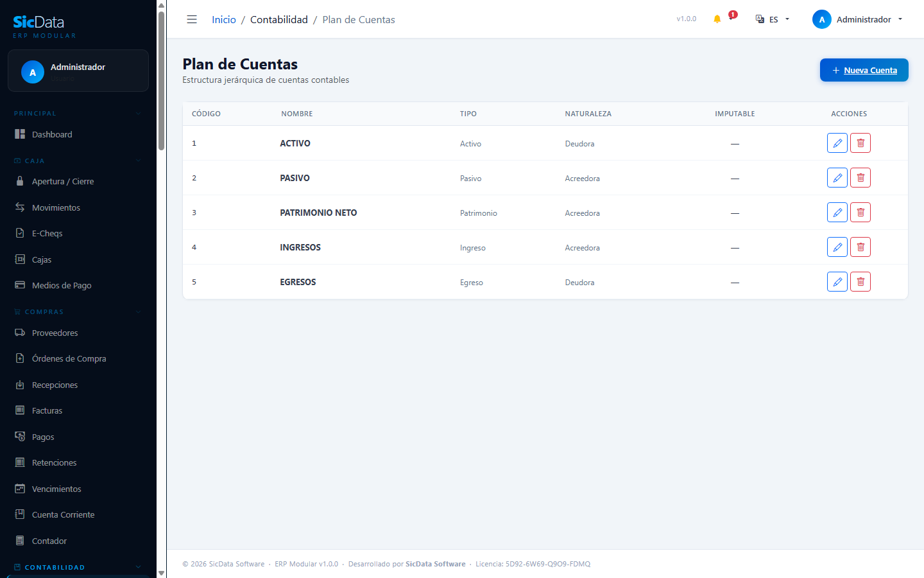
Task: Select the ACTIVO account name
Action: coord(295,143)
